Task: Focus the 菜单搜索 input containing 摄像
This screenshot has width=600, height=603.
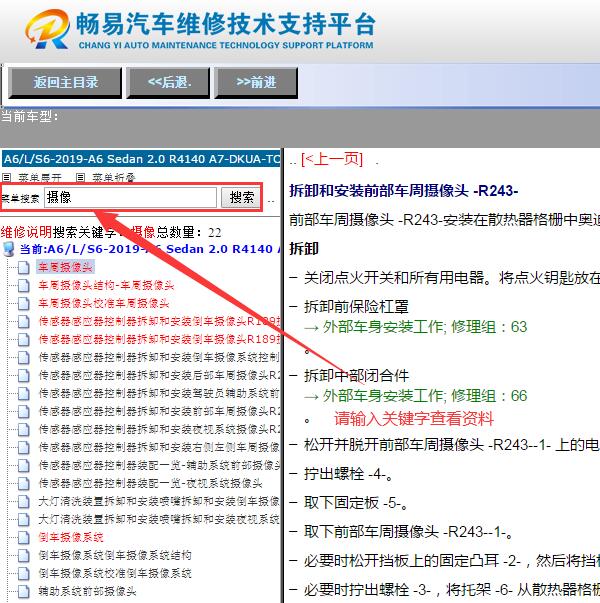Action: click(130, 198)
